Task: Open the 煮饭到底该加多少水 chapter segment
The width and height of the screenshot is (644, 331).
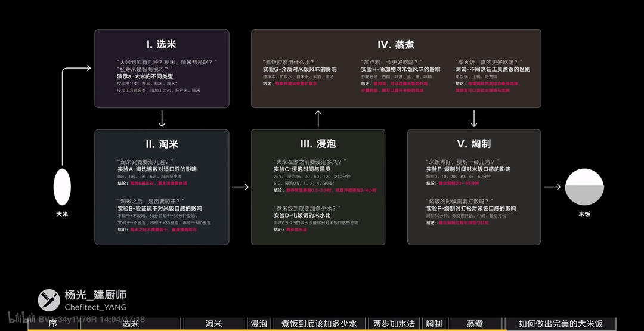Action: click(x=319, y=324)
